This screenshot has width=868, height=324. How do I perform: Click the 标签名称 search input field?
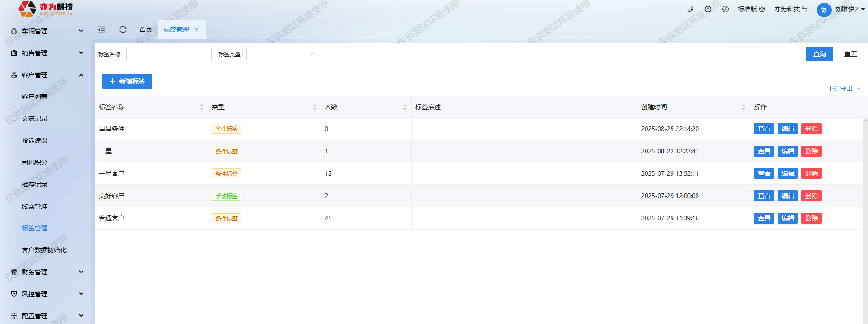pyautogui.click(x=169, y=54)
